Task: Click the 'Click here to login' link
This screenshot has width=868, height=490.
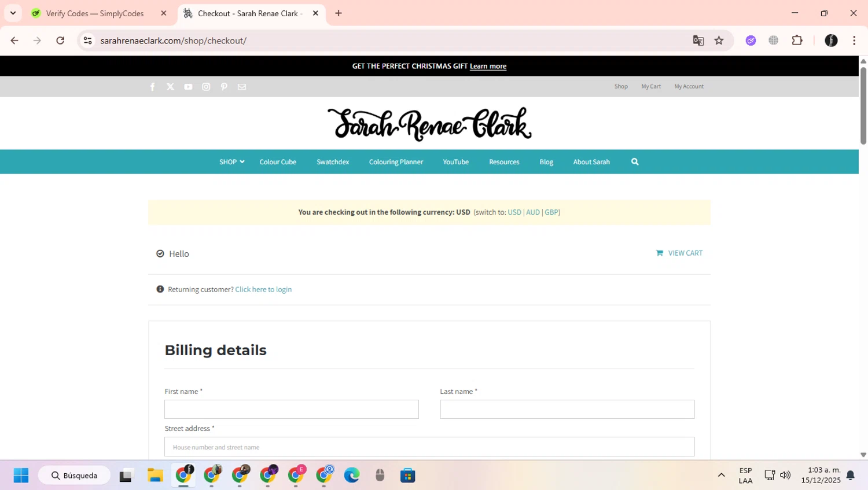Action: click(x=263, y=290)
